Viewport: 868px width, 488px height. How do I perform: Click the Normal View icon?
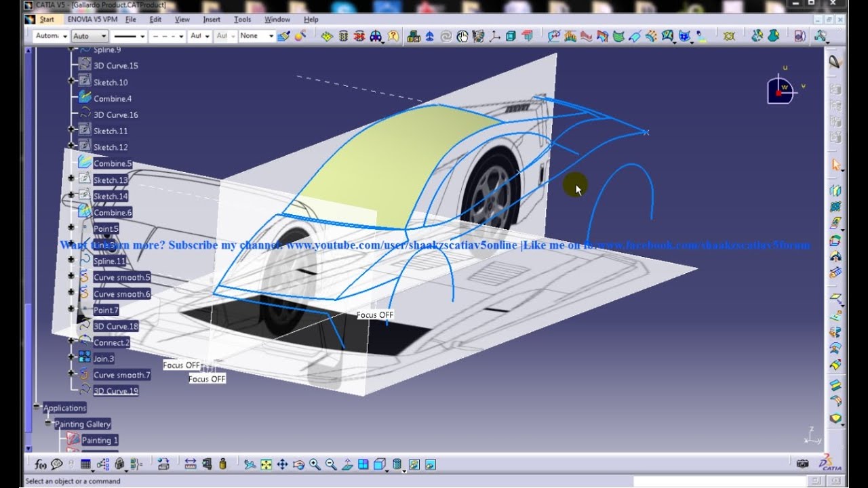(347, 464)
